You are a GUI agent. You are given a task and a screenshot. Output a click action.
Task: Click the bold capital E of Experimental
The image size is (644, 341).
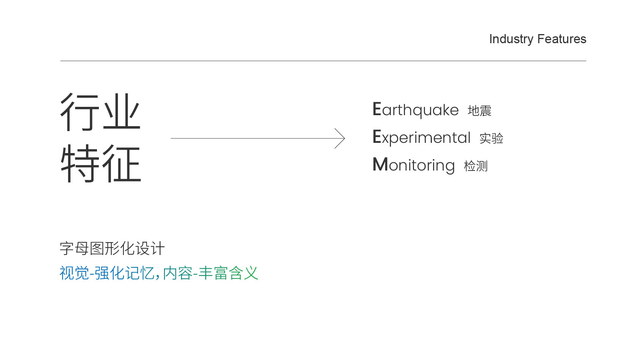(x=377, y=136)
